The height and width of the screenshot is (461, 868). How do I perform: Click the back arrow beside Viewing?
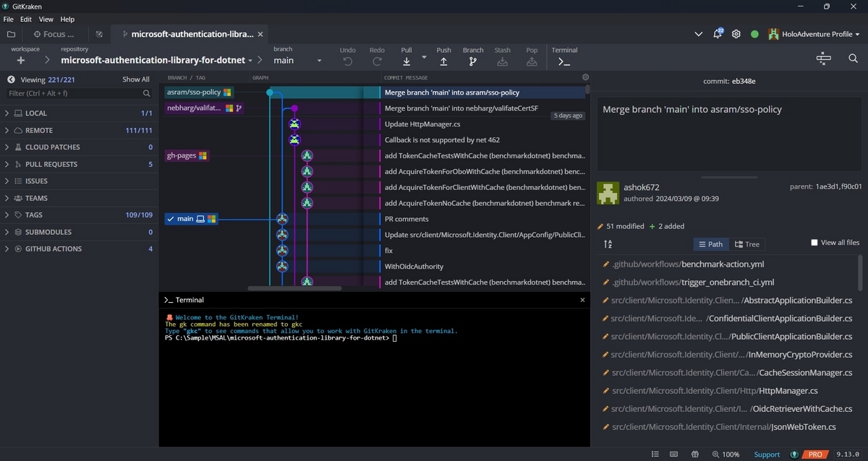point(12,79)
